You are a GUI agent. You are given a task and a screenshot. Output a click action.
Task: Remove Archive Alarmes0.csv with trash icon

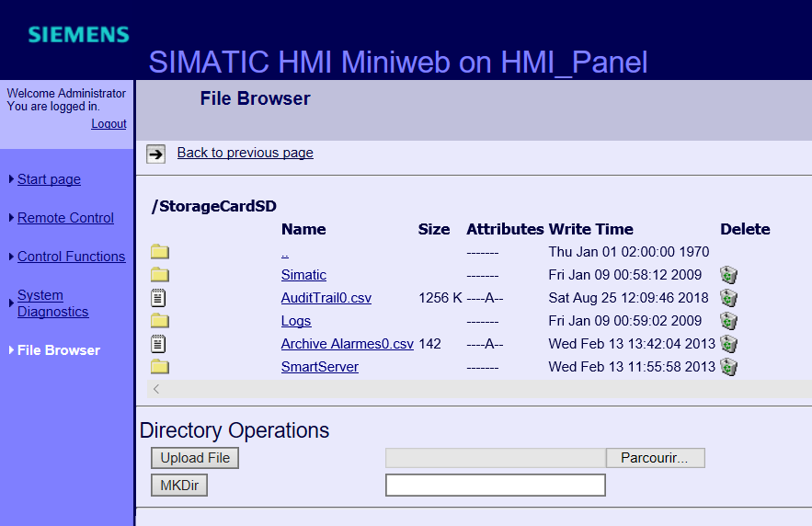pos(728,344)
